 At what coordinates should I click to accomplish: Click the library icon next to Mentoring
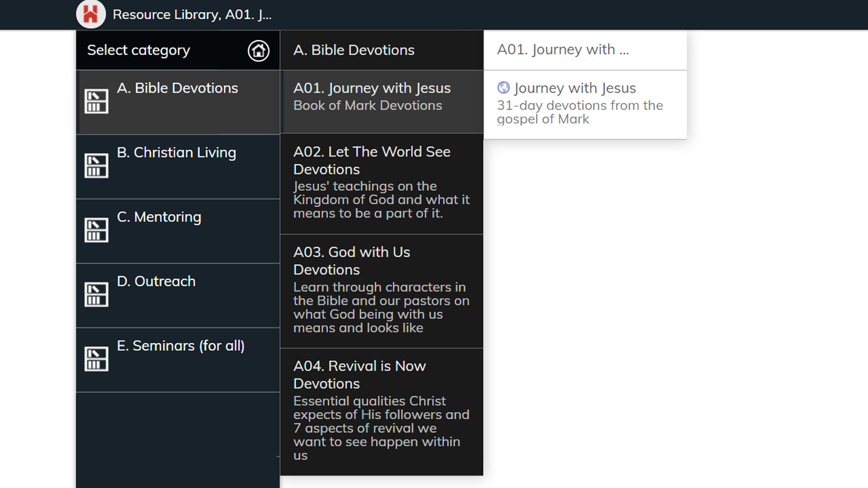[x=96, y=230]
